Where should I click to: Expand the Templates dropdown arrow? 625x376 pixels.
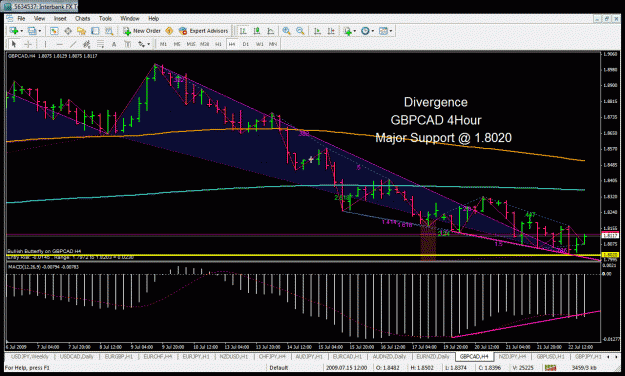(391, 31)
